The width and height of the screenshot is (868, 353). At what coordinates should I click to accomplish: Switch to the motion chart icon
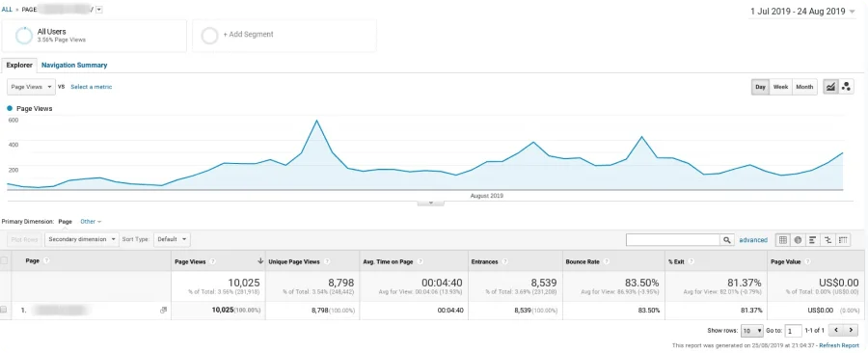[x=846, y=87]
